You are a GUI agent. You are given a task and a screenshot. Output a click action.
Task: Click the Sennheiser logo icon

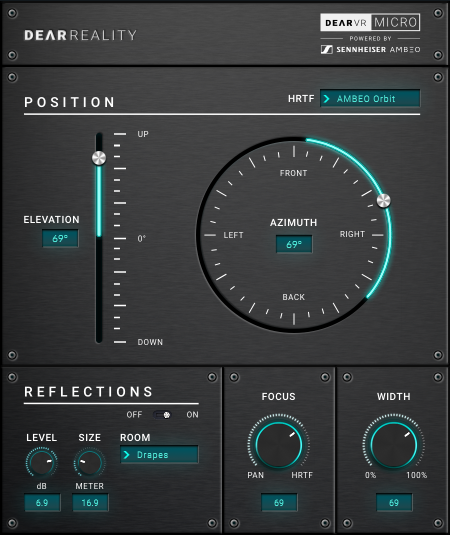tap(326, 49)
